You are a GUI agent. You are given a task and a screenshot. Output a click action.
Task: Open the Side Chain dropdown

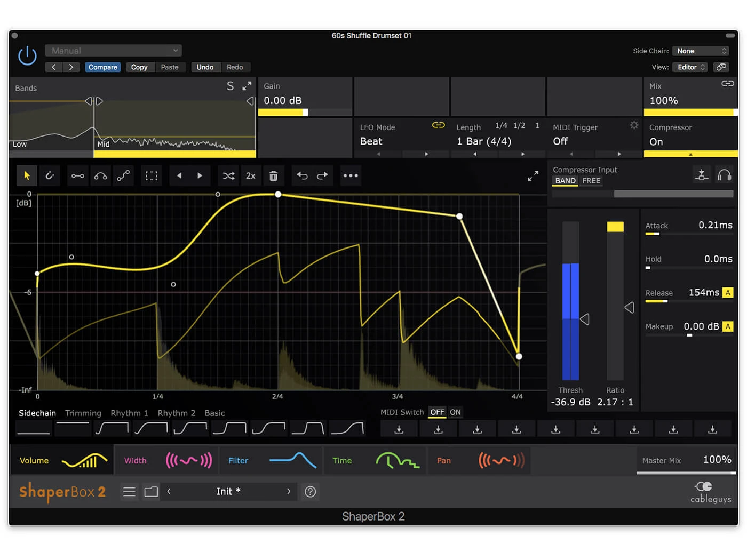tap(701, 51)
